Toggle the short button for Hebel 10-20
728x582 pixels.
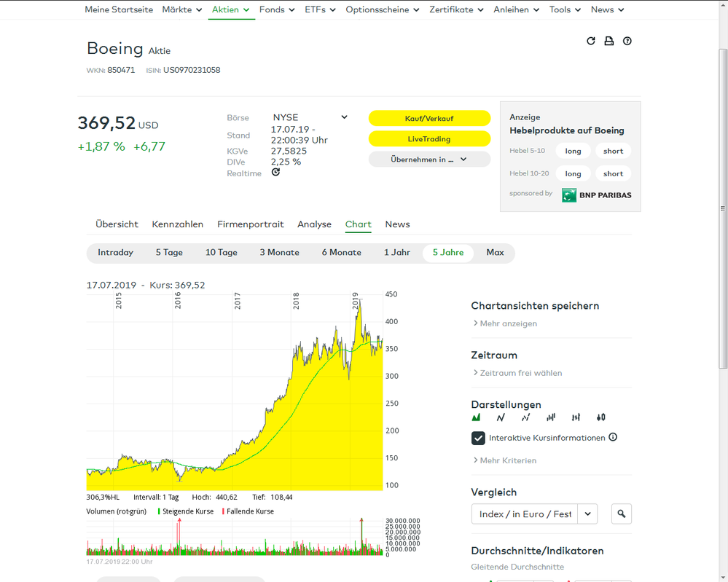[613, 173]
